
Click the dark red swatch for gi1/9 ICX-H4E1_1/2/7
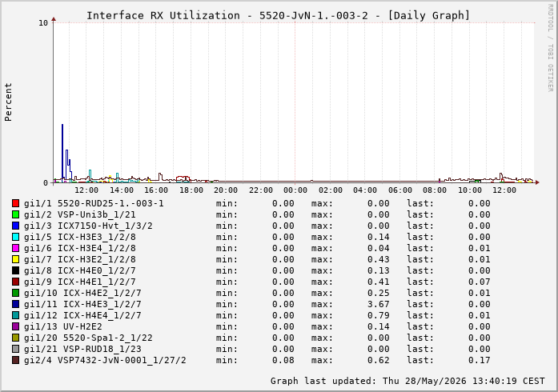point(15,282)
